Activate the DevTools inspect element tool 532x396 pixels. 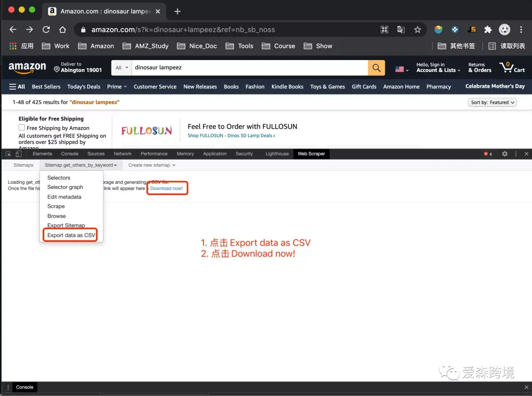coord(8,154)
